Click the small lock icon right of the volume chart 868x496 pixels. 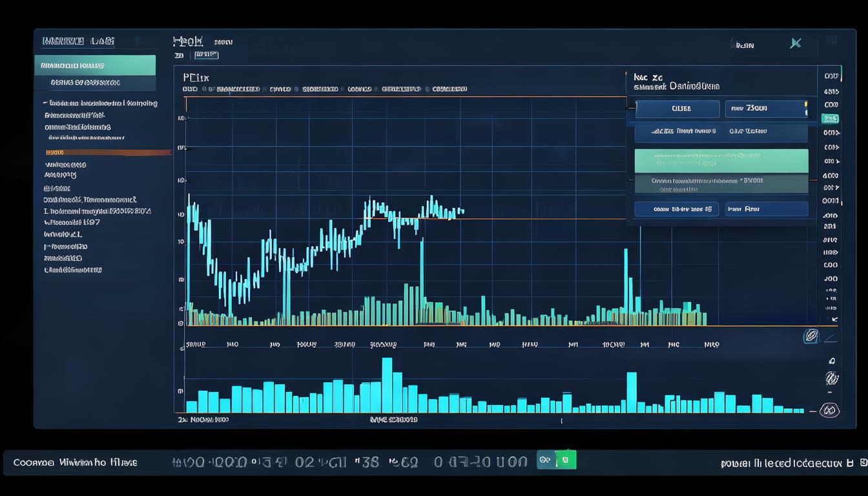(x=832, y=361)
